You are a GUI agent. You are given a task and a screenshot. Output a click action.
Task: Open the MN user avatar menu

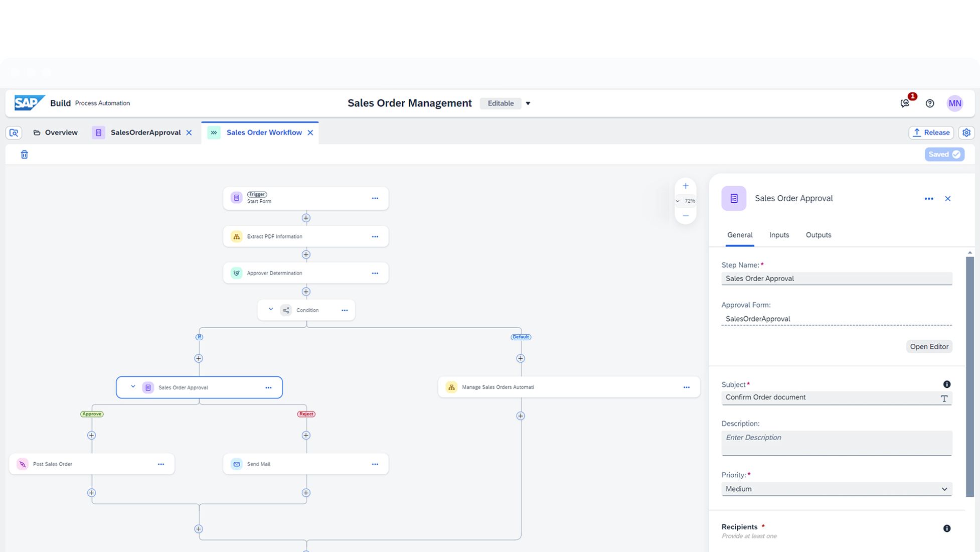point(954,103)
